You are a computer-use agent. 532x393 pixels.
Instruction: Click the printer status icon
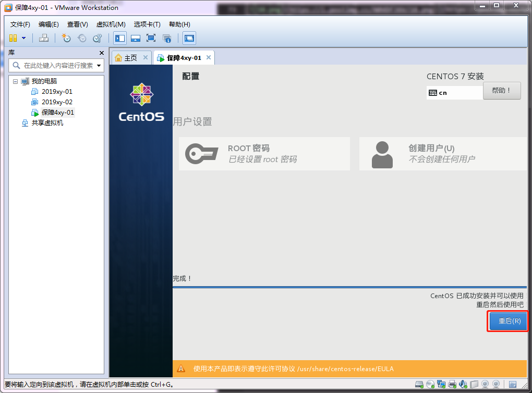(x=452, y=384)
